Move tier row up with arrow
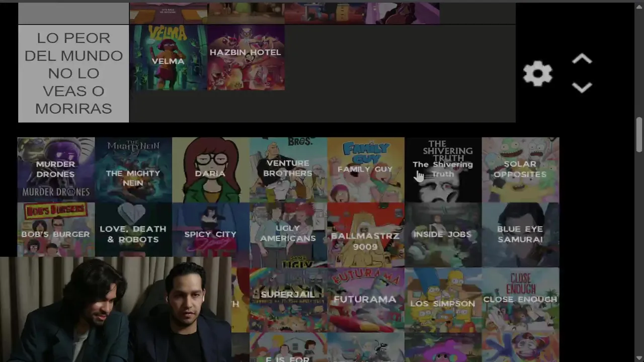The image size is (644, 362). (x=582, y=59)
